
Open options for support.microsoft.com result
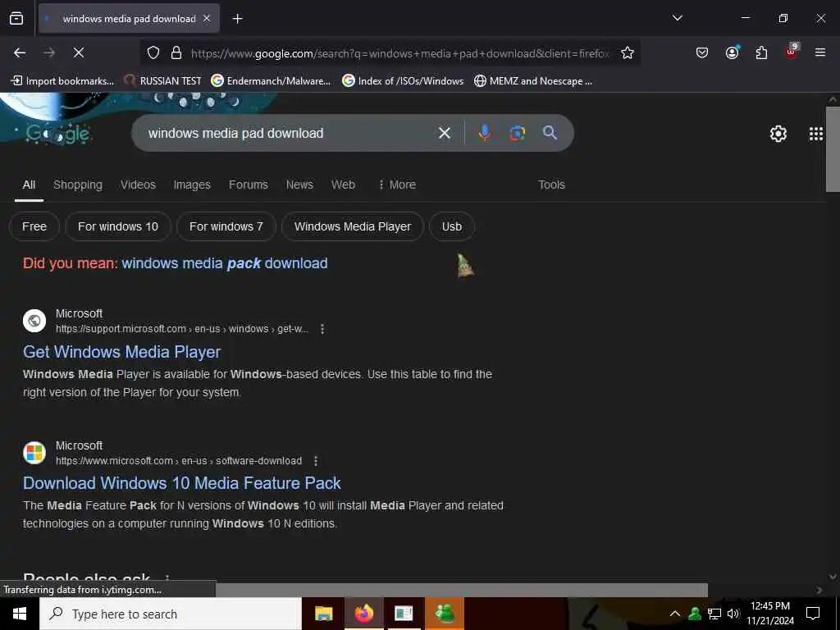322,329
